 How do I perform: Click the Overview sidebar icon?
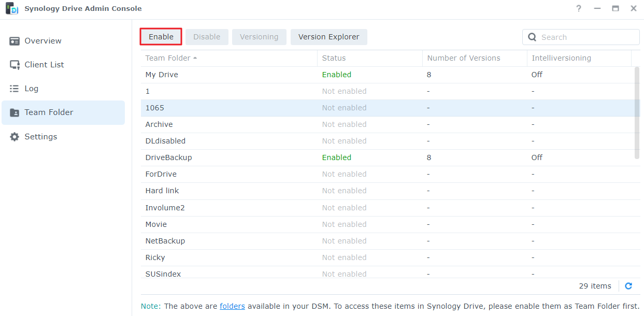(15, 41)
